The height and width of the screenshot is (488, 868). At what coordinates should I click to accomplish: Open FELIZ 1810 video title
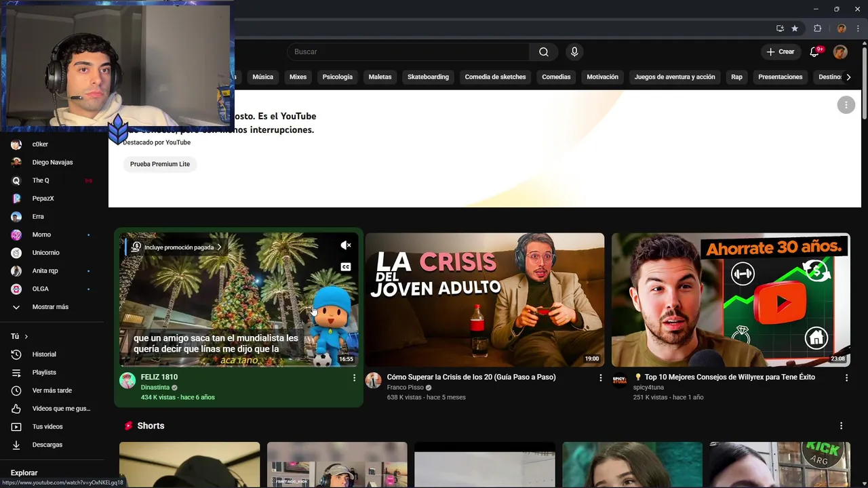click(159, 377)
